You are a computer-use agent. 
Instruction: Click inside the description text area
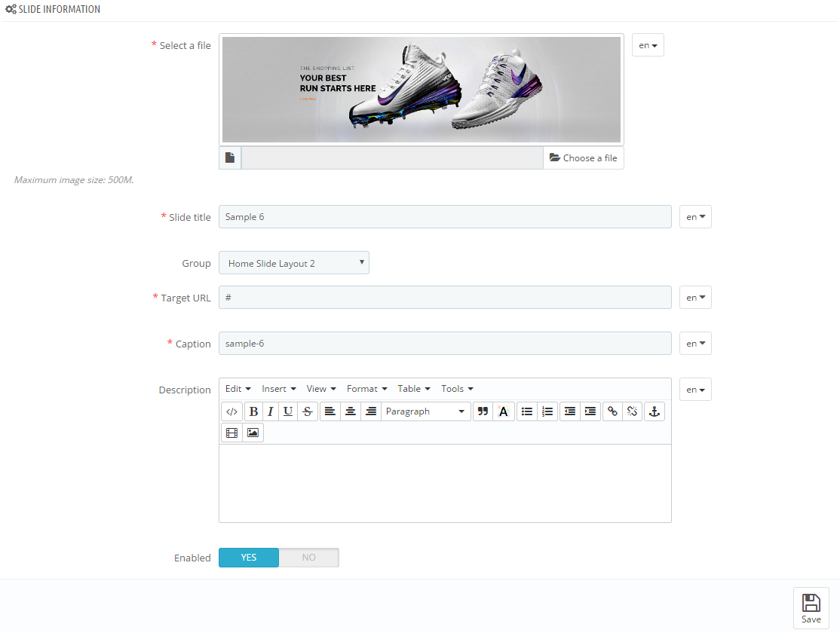[x=445, y=483]
